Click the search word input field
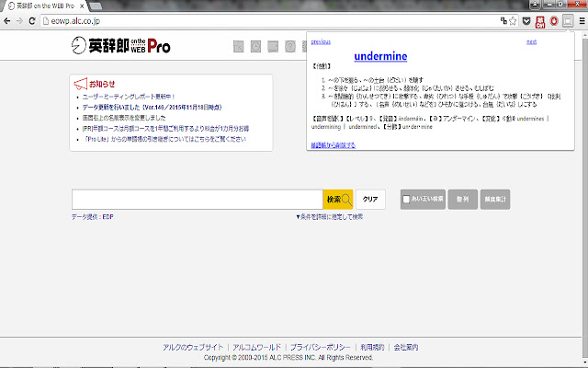This screenshot has height=368, width=588. point(198,200)
